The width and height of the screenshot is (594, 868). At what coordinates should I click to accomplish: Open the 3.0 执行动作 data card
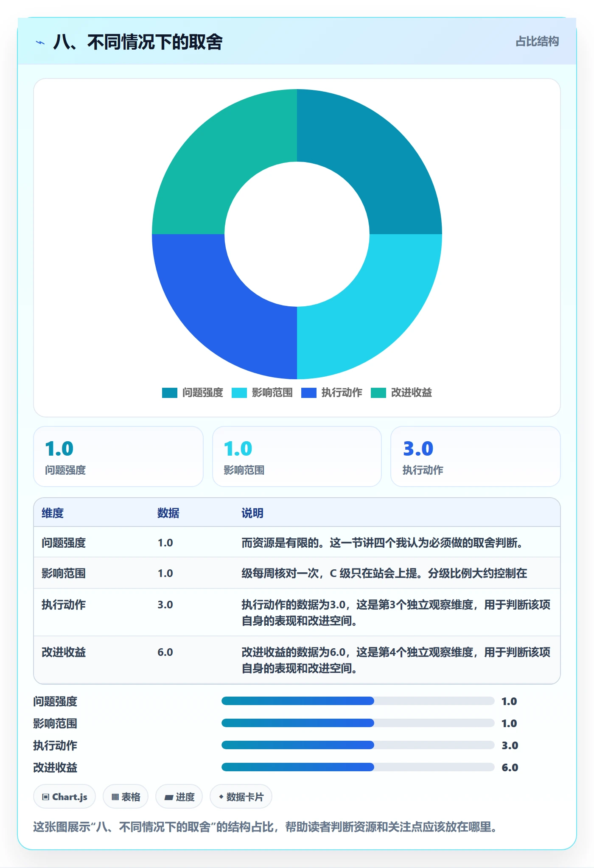coord(476,456)
